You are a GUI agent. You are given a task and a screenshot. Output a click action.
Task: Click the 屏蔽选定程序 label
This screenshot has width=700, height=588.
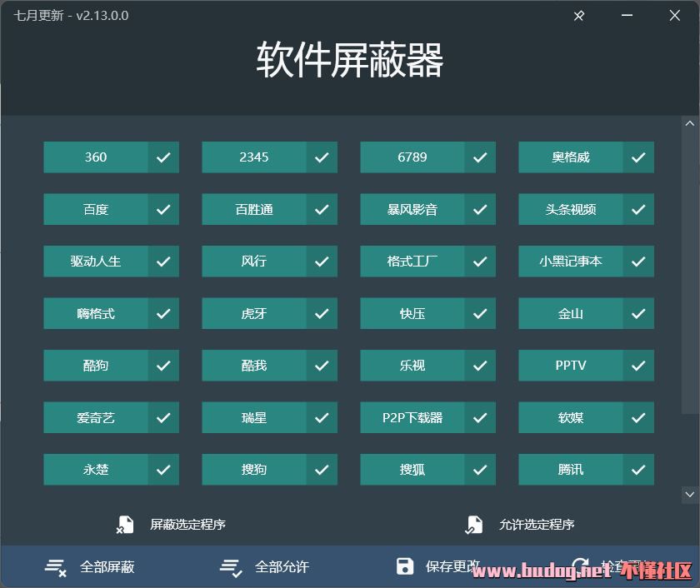(x=188, y=525)
